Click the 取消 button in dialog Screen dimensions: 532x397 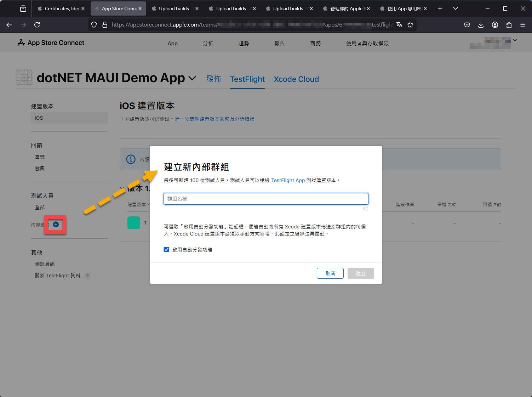[x=330, y=273]
